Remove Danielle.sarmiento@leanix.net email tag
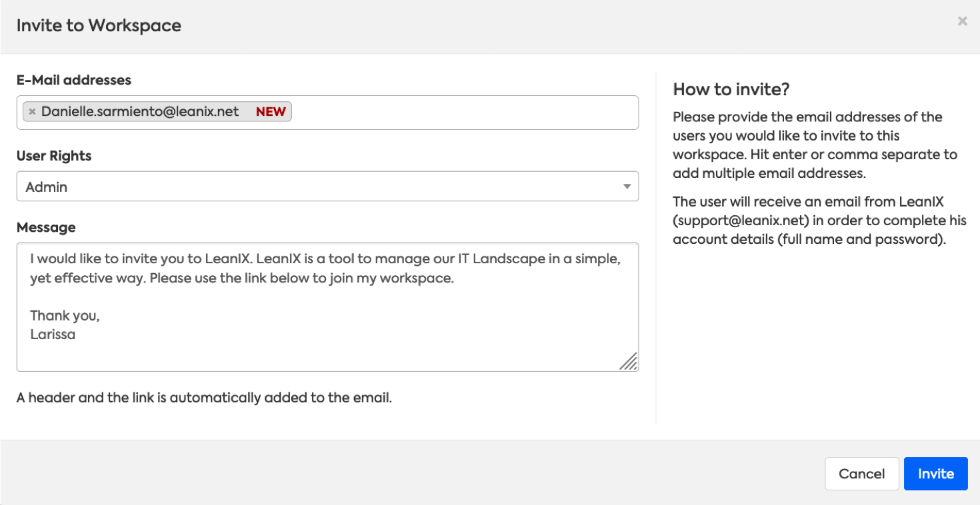980x505 pixels. click(x=32, y=112)
